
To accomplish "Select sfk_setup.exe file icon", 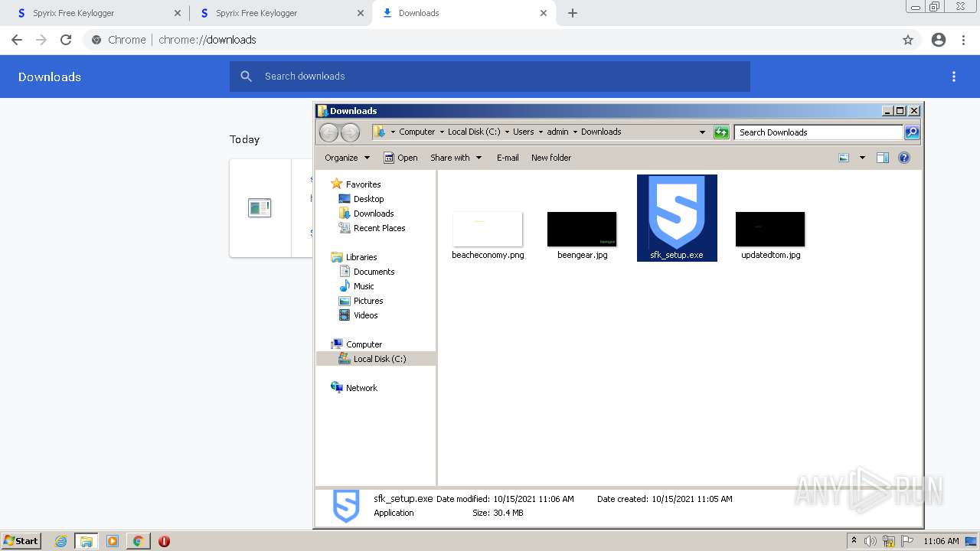I will click(677, 213).
